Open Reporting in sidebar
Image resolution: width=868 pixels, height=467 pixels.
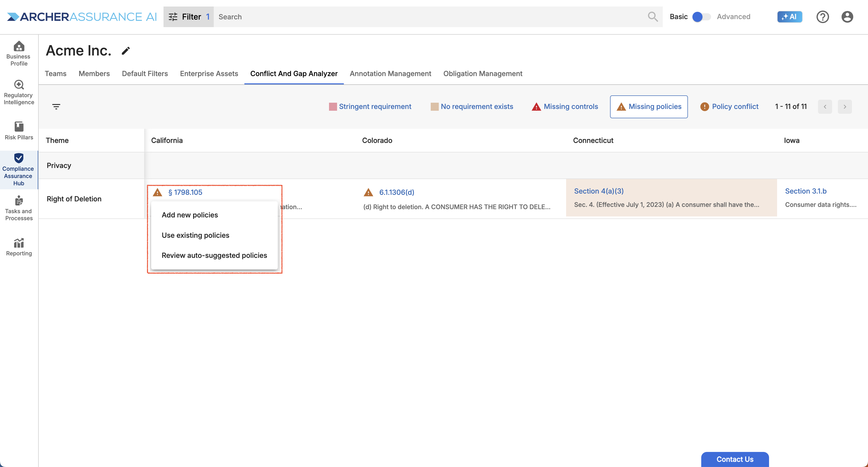click(x=19, y=247)
